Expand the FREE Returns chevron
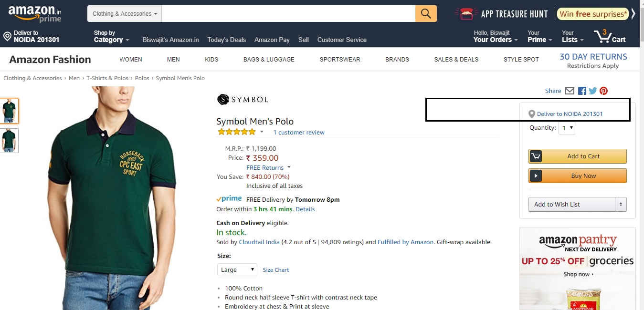This screenshot has height=310, width=644. (x=289, y=167)
